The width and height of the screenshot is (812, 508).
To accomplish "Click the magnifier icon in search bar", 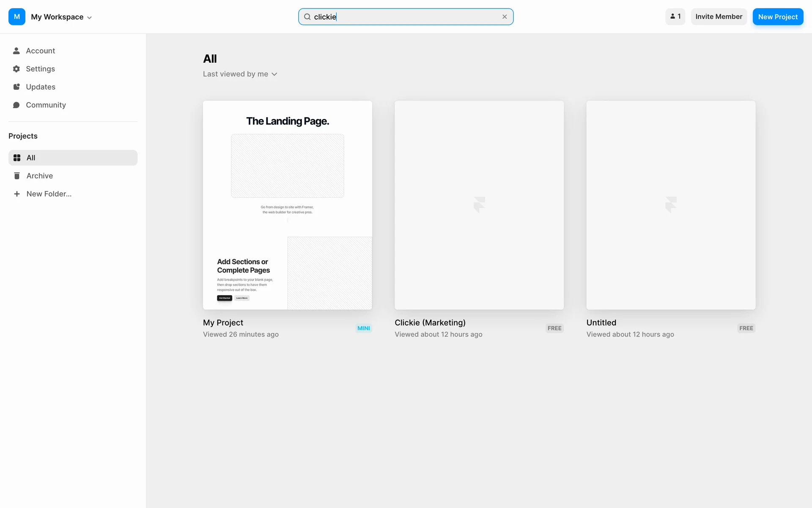I will (307, 17).
